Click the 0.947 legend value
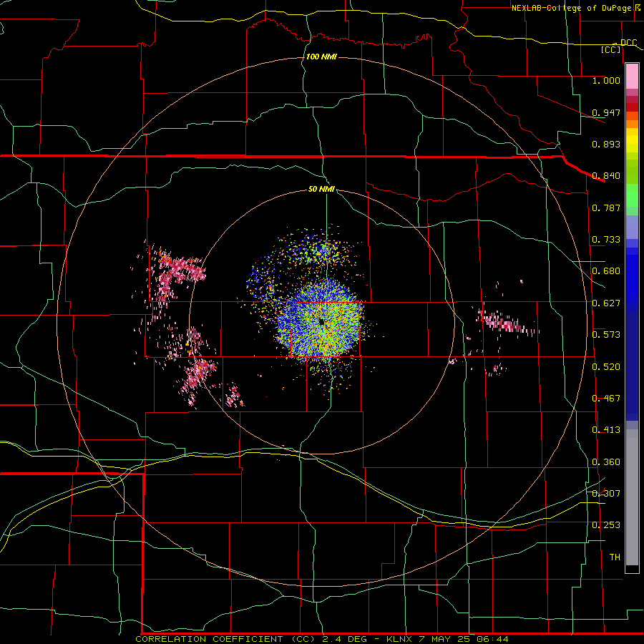644x644 pixels. pyautogui.click(x=606, y=112)
